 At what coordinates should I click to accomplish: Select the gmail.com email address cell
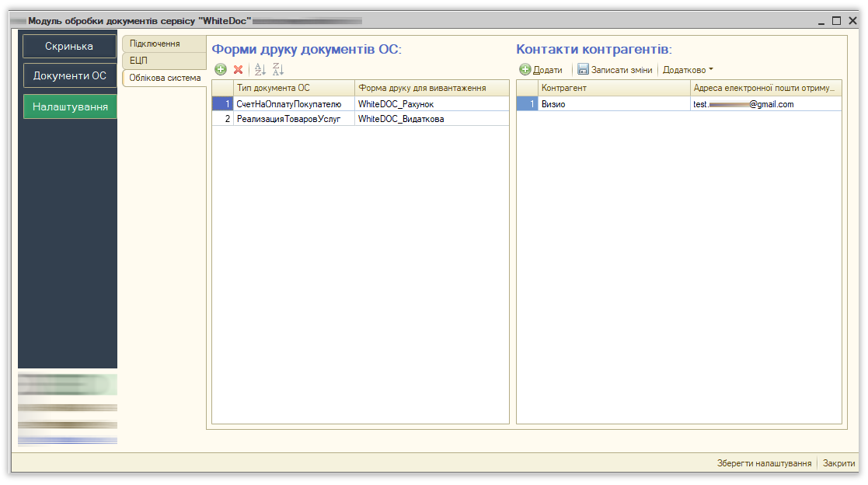[765, 104]
